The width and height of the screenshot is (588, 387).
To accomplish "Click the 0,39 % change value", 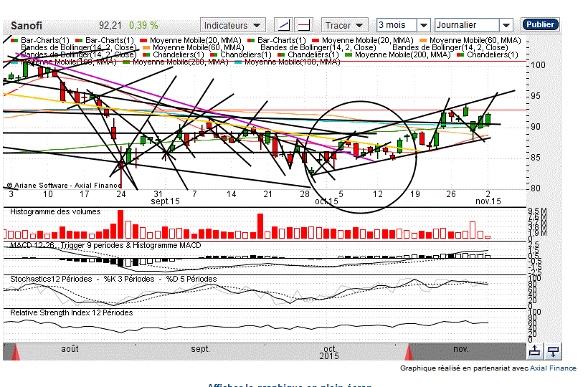I will click(143, 26).
